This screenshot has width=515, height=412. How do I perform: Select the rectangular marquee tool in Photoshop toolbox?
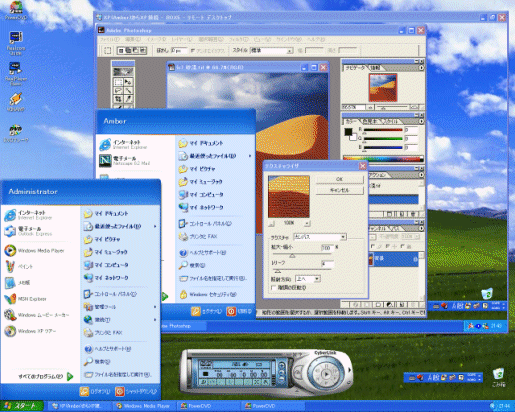pos(118,82)
